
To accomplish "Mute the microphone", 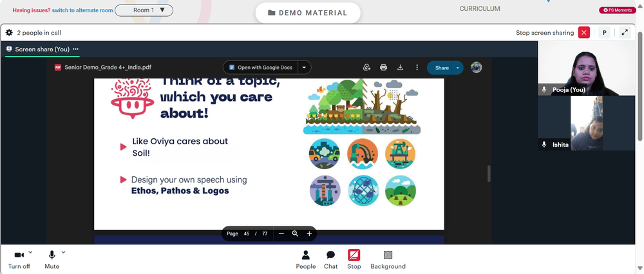I will click(x=52, y=259).
